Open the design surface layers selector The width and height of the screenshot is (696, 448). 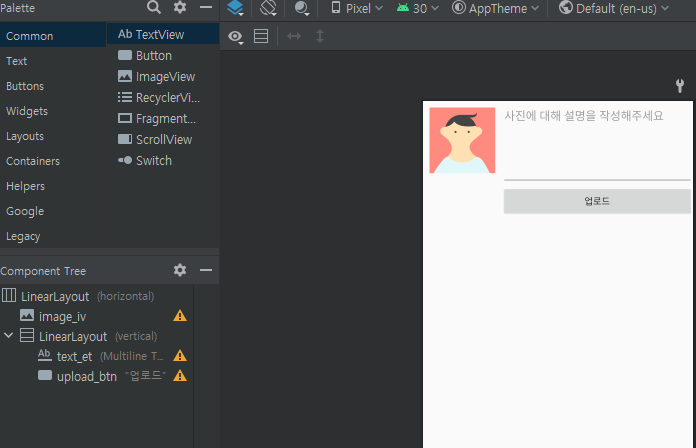235,8
